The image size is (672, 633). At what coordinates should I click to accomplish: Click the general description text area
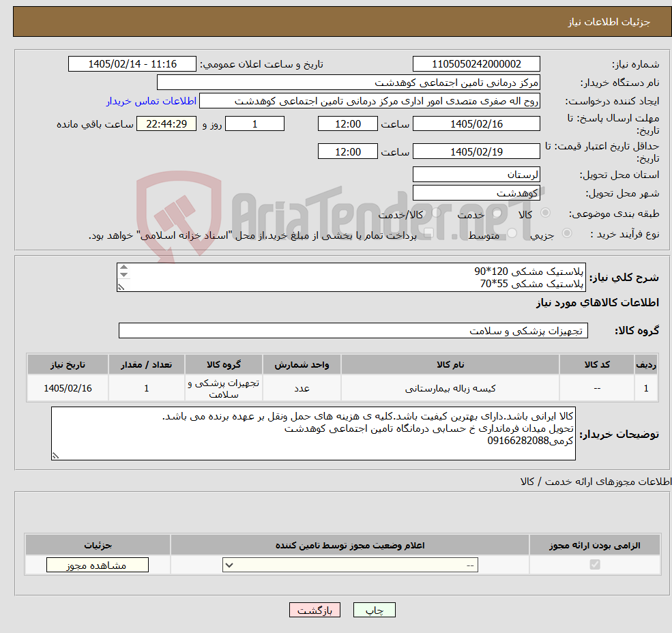point(351,278)
